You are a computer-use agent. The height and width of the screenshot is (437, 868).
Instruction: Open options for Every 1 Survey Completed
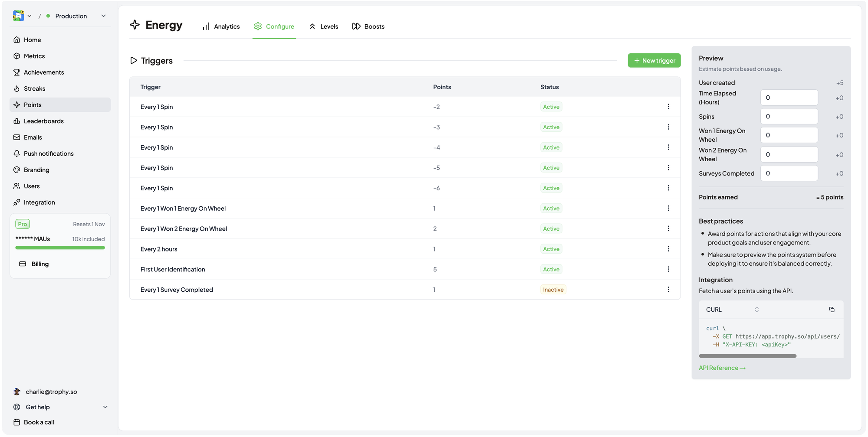668,290
